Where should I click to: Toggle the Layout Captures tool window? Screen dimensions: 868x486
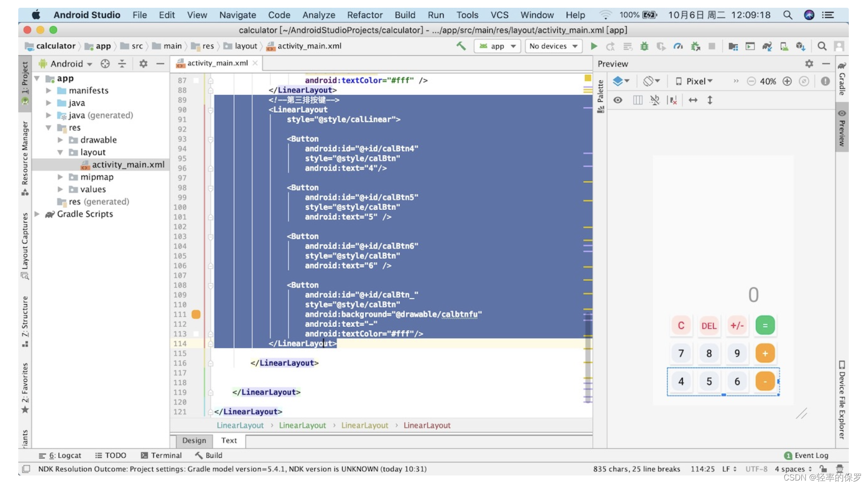(x=25, y=246)
